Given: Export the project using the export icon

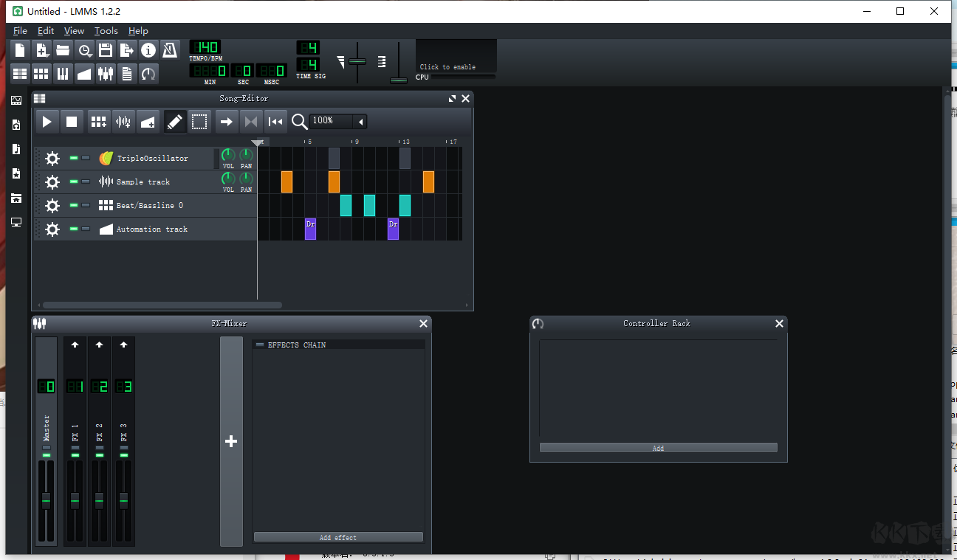Looking at the screenshot, I should click(126, 49).
